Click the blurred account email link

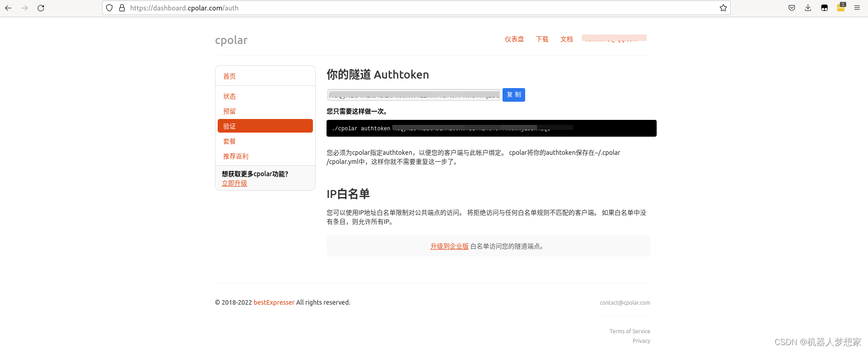pos(614,38)
